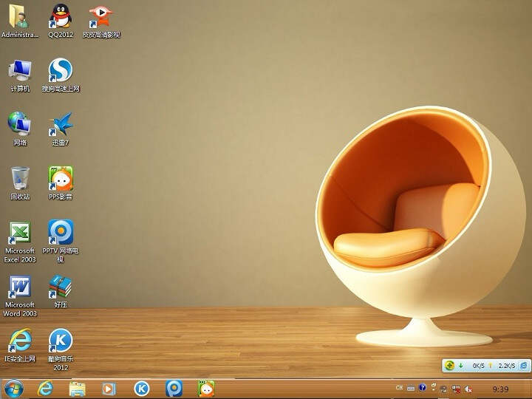This screenshot has height=399, width=532.
Task: Select the Microsoft Excel 2003 shortcut
Action: tap(20, 233)
